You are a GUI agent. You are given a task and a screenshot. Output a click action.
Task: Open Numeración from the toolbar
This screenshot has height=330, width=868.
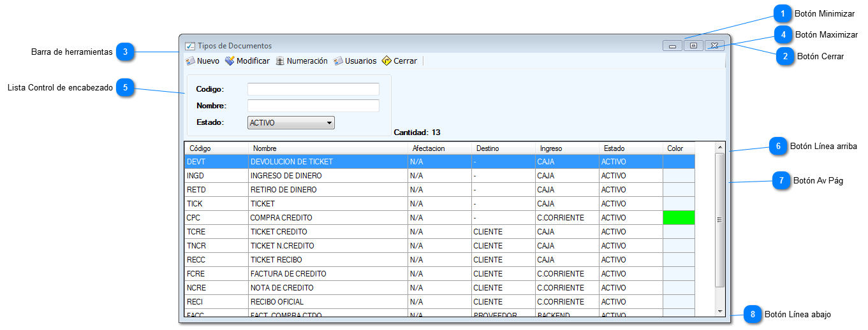[302, 61]
